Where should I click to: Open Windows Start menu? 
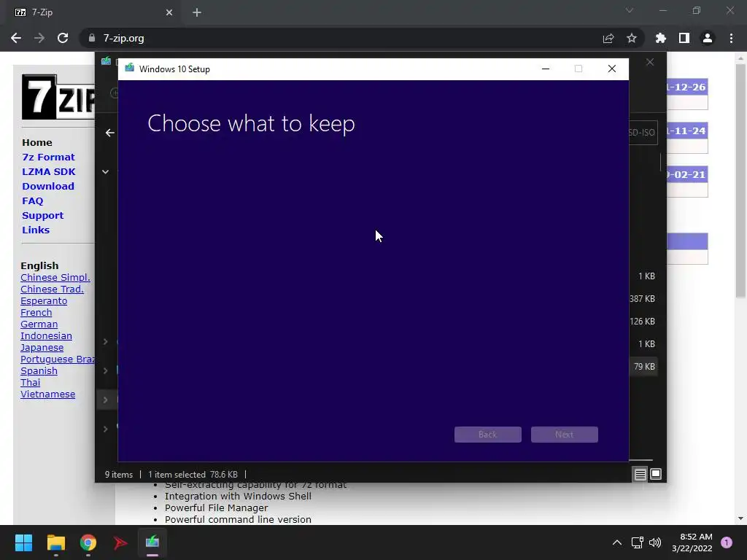23,542
